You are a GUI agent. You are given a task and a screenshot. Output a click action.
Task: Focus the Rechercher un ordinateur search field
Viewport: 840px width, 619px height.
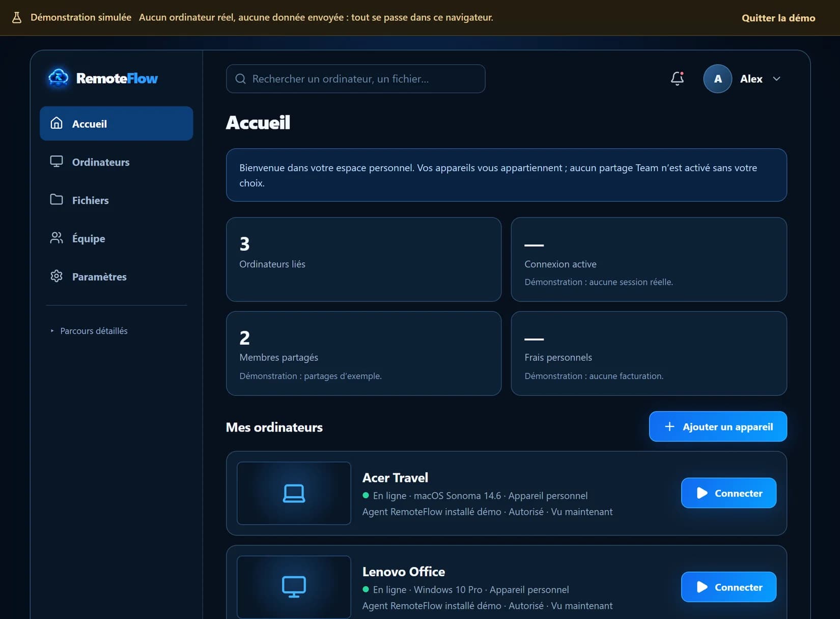tap(355, 78)
